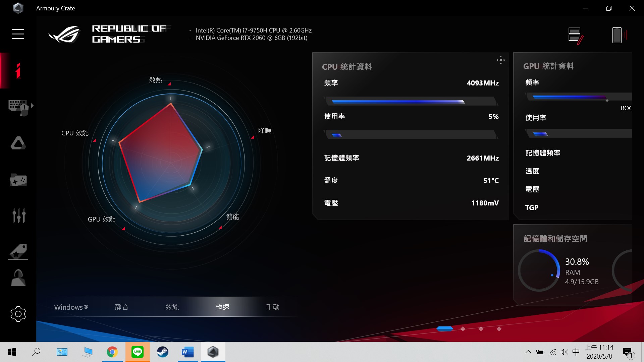644x362 pixels.
Task: Expand the devices submenu arrow
Action: [x=32, y=106]
